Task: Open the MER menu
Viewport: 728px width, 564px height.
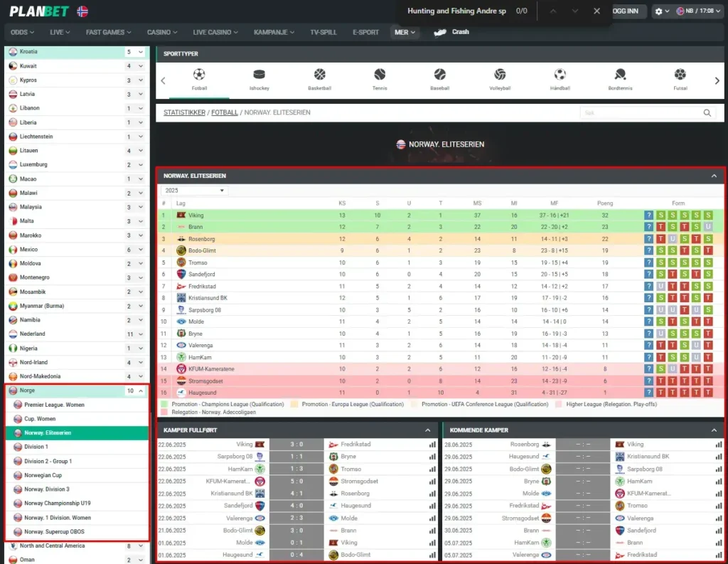Action: coord(405,32)
